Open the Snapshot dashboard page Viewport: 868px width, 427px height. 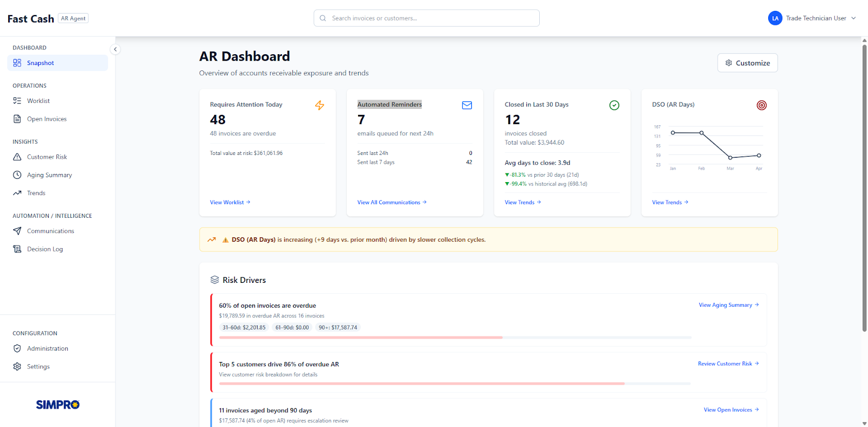point(58,63)
